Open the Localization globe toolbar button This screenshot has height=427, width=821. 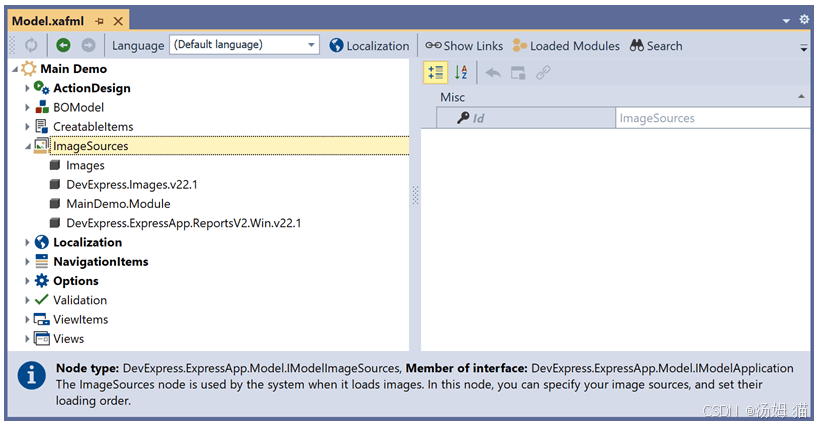(369, 46)
